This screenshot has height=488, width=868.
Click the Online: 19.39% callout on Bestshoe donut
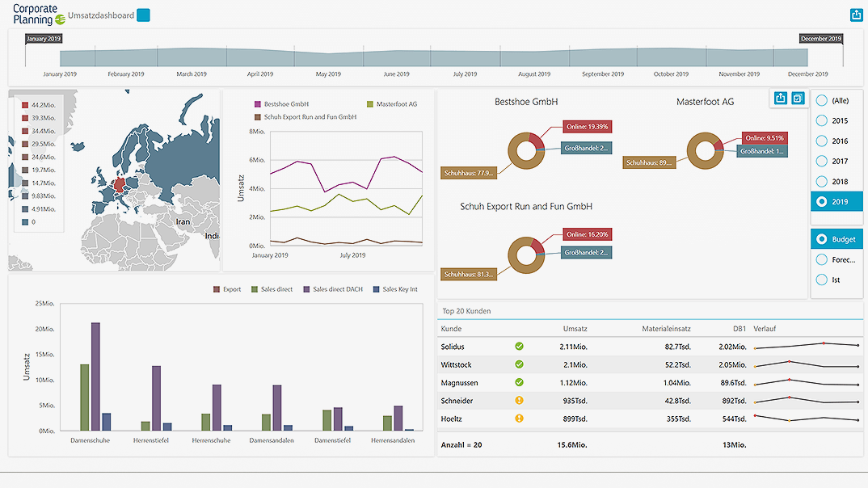click(x=586, y=127)
